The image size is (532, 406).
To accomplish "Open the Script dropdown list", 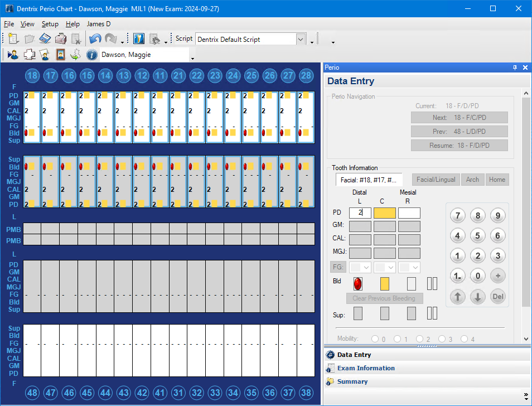I will click(301, 39).
